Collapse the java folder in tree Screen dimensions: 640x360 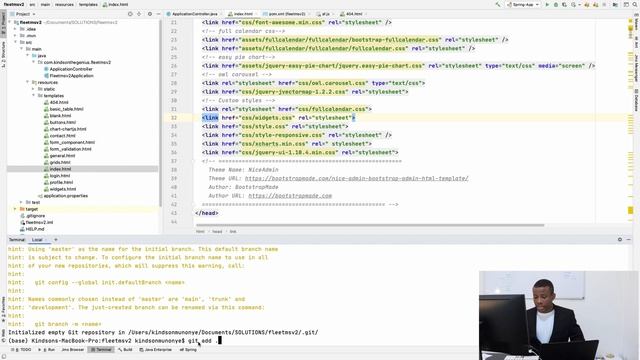tap(28, 56)
